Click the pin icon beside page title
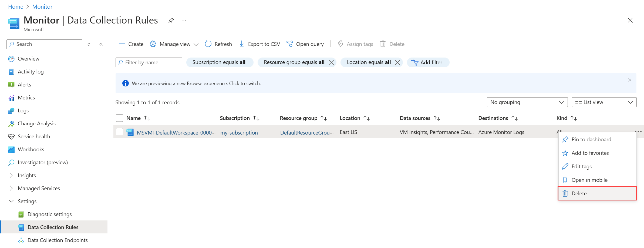This screenshot has height=248, width=644. click(x=171, y=21)
